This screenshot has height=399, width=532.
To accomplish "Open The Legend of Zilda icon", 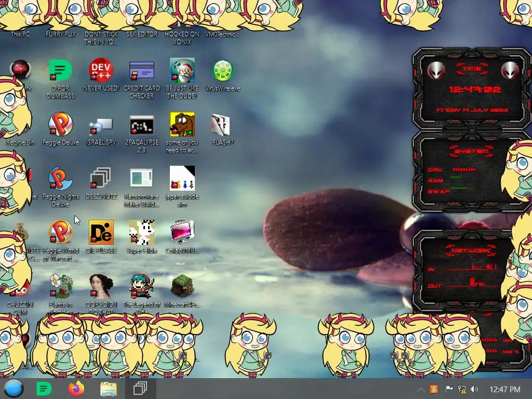I will point(142,286).
